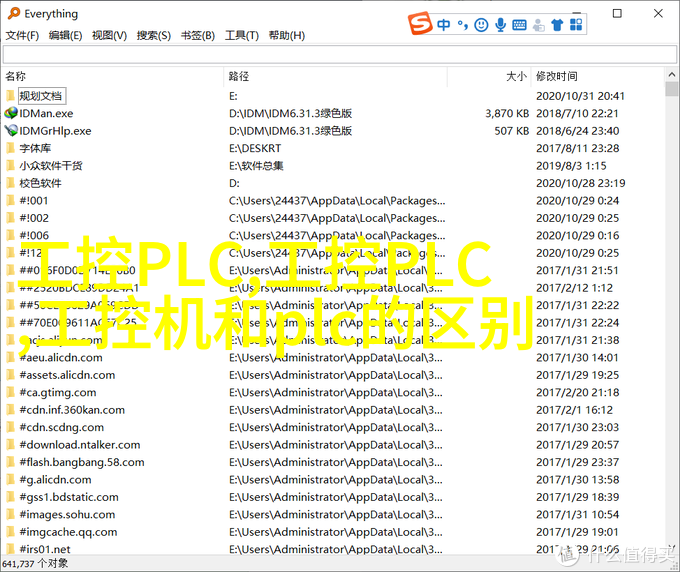Select the 字体库 folder name
680x572 pixels.
coord(35,148)
